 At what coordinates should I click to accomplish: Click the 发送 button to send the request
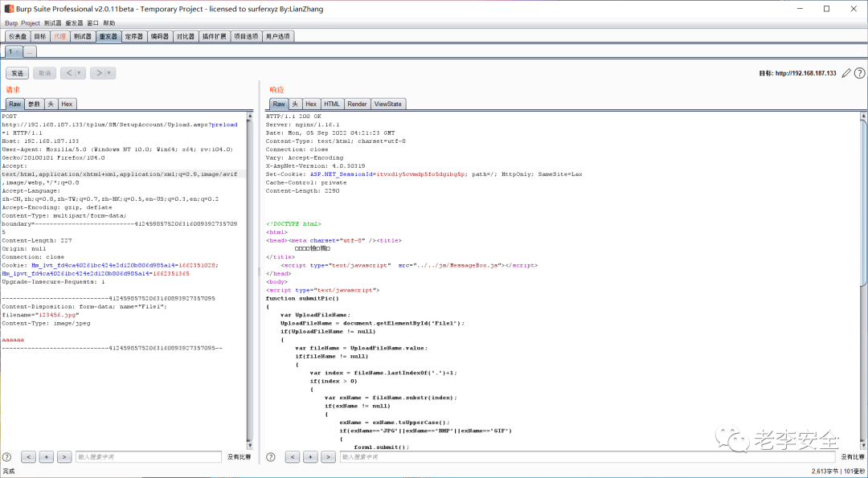point(18,73)
